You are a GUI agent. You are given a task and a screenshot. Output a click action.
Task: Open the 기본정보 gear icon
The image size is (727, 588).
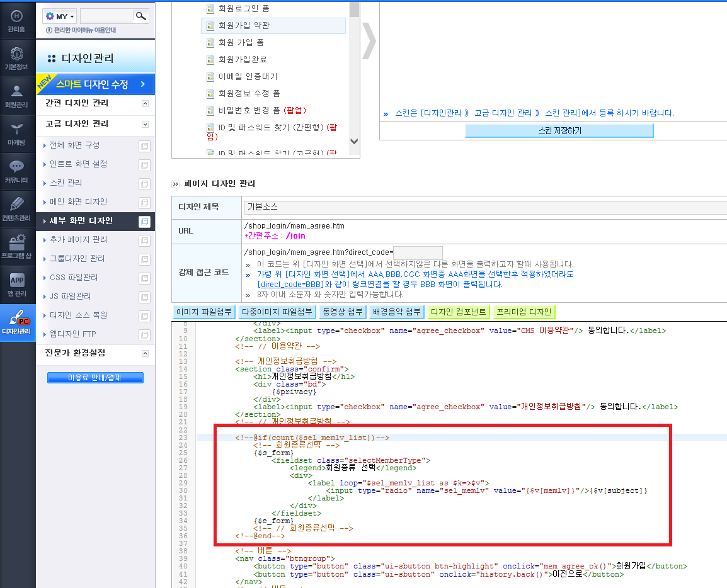16,59
